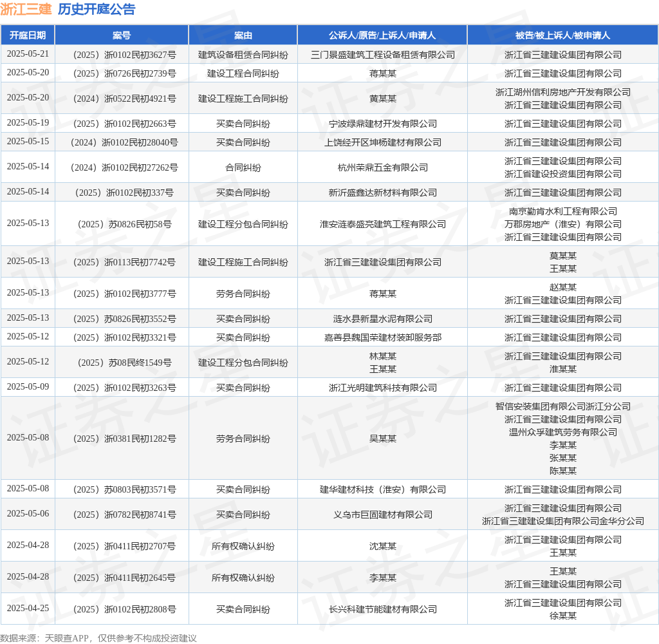Click the 案由 column header

[243, 35]
